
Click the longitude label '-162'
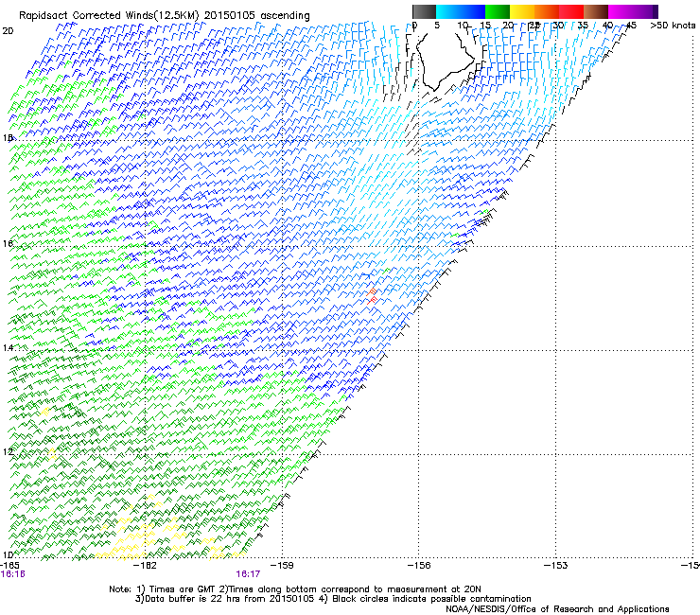pyautogui.click(x=145, y=565)
